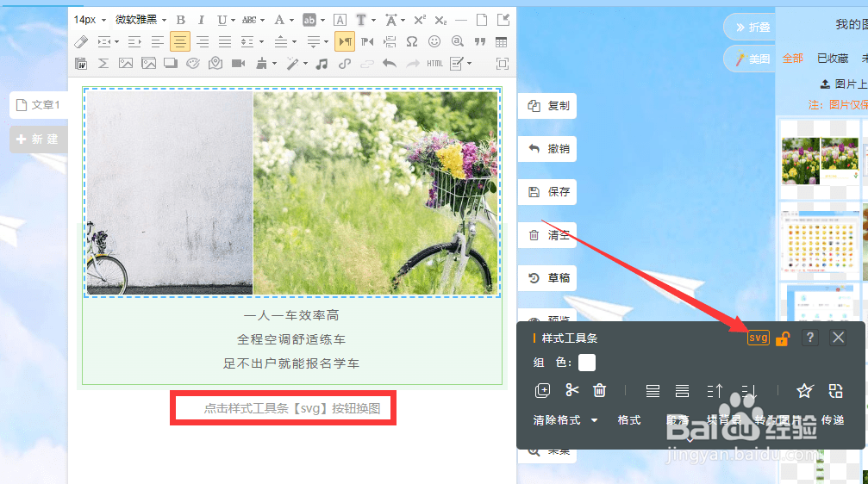Insert blockquote with quote icon
Screen dimensions: 868x484
point(479,41)
